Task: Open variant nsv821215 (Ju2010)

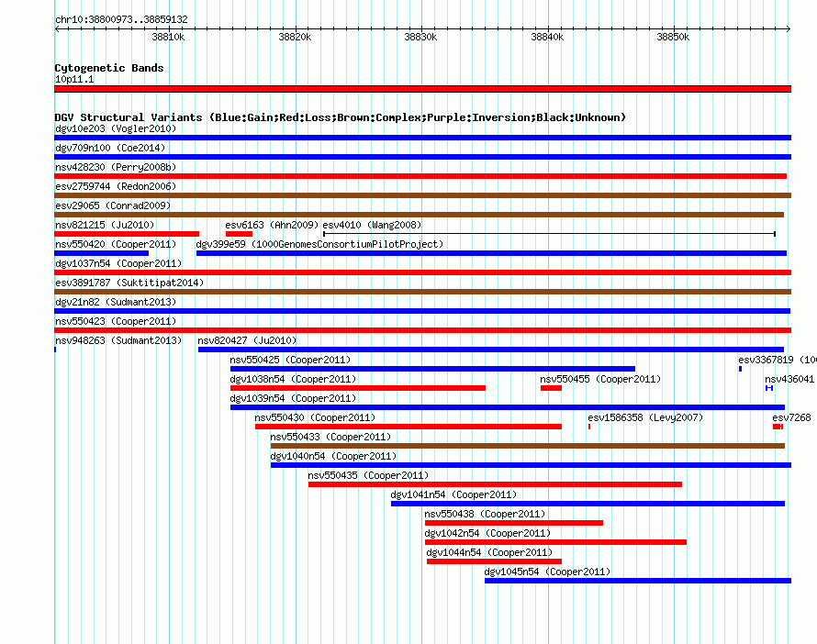Action: pyautogui.click(x=105, y=225)
